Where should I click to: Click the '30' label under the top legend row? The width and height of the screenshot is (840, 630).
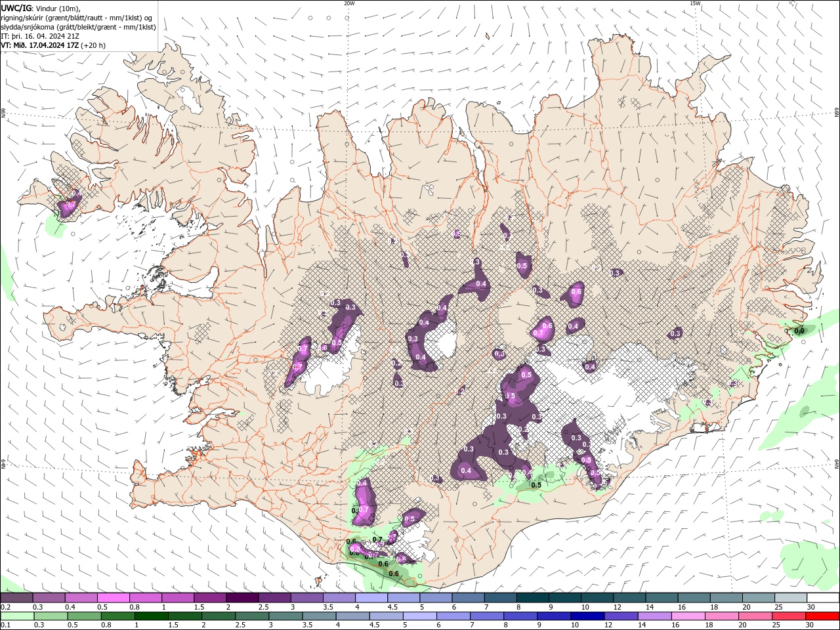pos(811,607)
